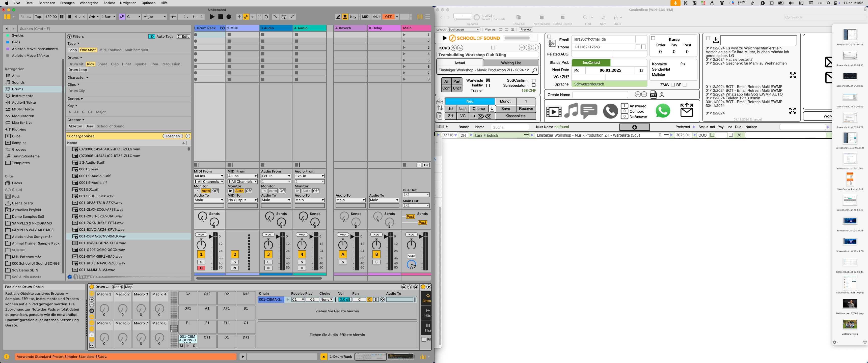Click the send email envelope icon
The width and height of the screenshot is (868, 363).
[687, 110]
